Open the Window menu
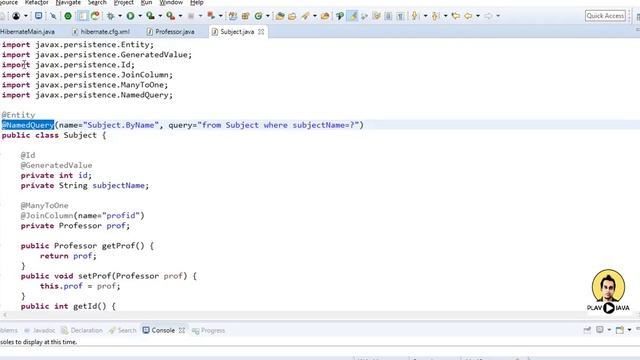Image resolution: width=640 pixels, height=360 pixels. pyautogui.click(x=171, y=2)
